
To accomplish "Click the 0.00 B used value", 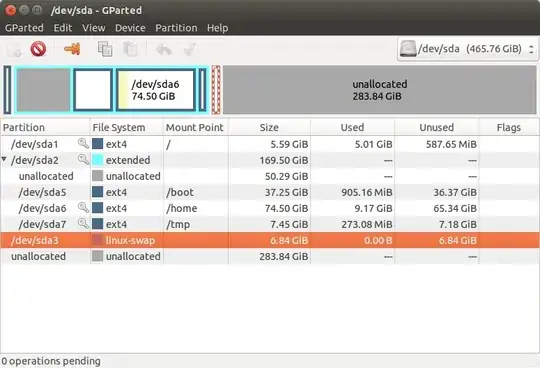I will point(378,240).
